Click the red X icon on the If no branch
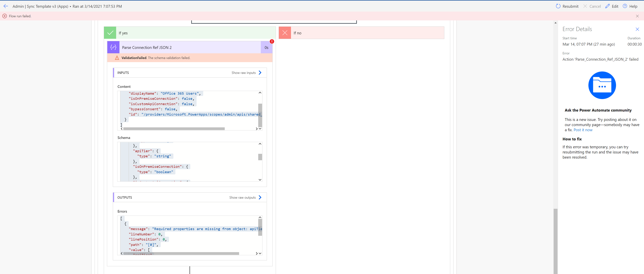Screen dimensions: 644x274 click(x=285, y=33)
